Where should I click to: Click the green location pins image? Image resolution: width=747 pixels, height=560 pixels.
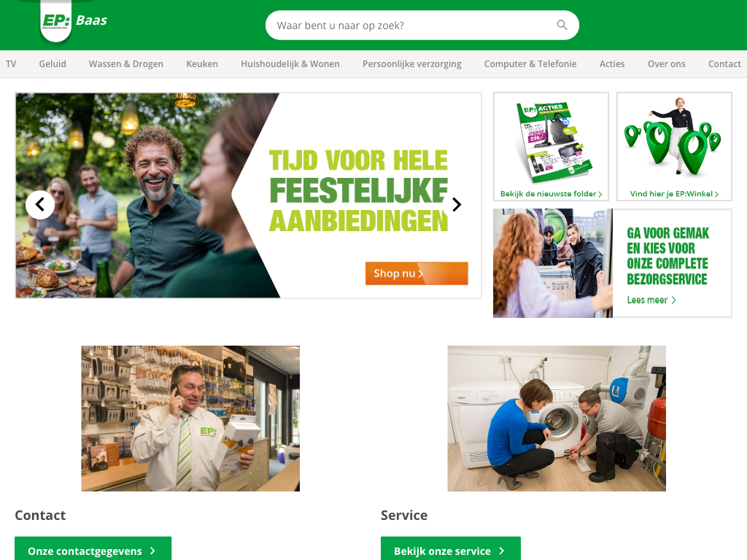[673, 138]
